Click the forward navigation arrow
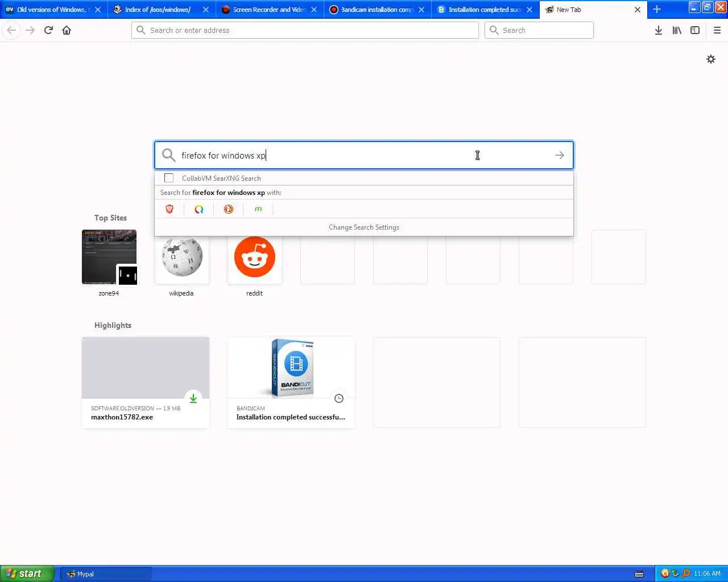Viewport: 728px width, 582px height. tap(30, 30)
